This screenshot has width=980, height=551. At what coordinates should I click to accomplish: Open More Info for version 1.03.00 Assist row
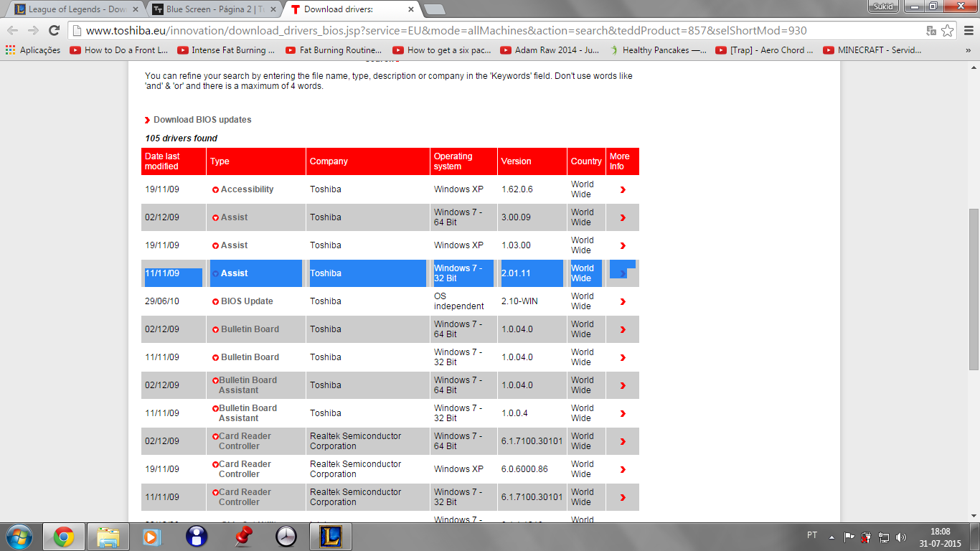[x=623, y=246]
